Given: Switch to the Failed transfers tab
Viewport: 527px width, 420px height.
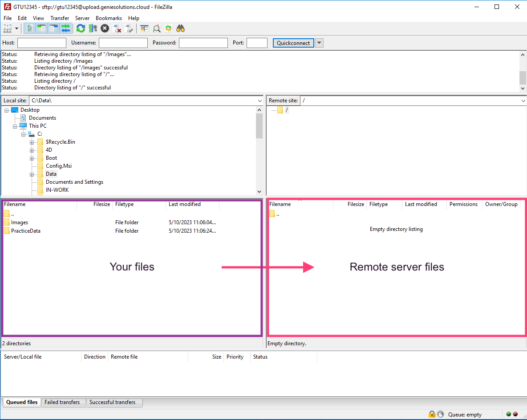Looking at the screenshot, I should tap(63, 402).
